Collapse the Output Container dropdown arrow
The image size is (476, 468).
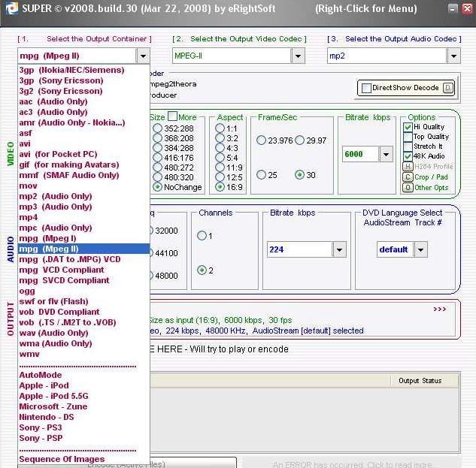[x=143, y=56]
